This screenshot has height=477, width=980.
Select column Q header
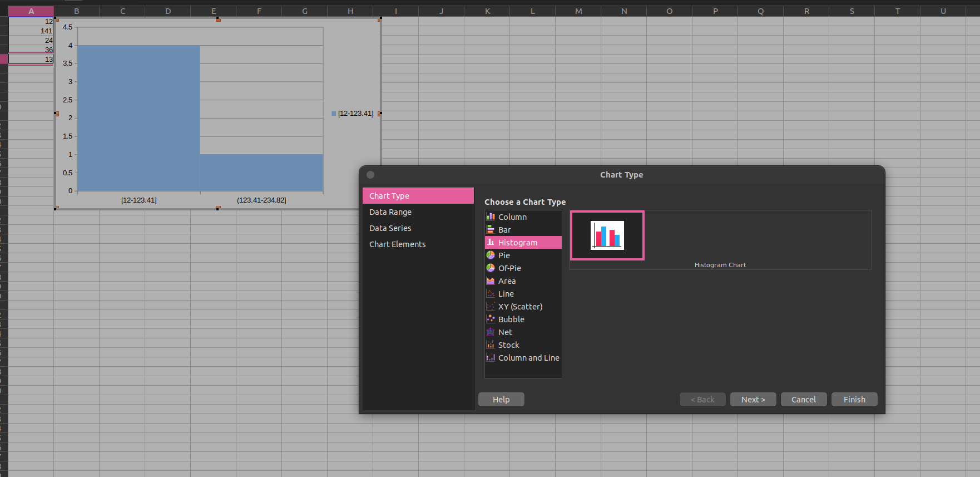(x=761, y=11)
